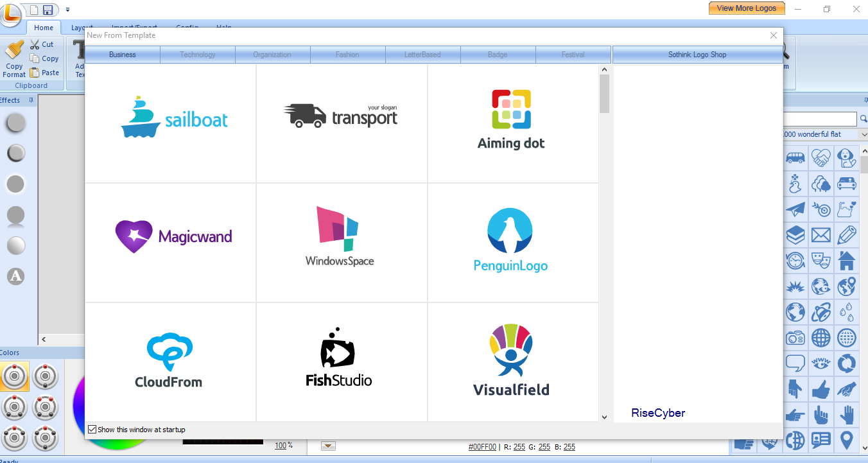
Task: Choose the transport truck logo template
Action: (342, 123)
